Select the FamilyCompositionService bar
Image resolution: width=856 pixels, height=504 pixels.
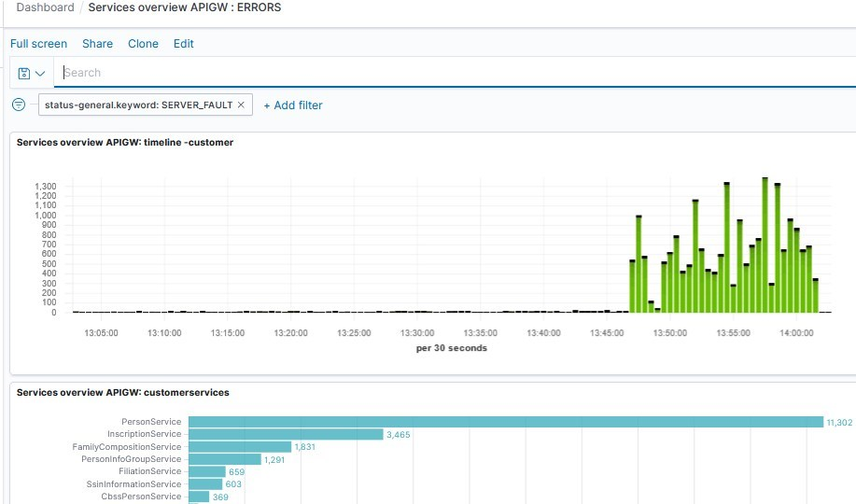(x=239, y=447)
